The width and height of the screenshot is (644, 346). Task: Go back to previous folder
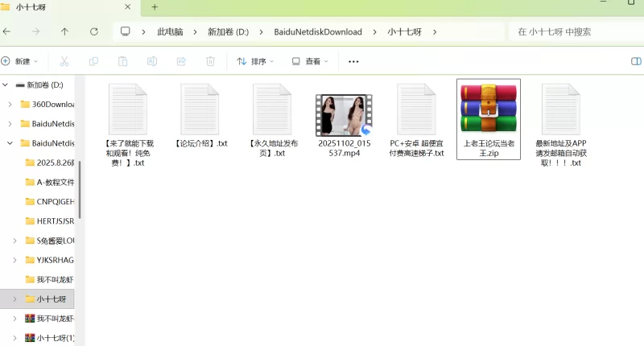coord(7,31)
